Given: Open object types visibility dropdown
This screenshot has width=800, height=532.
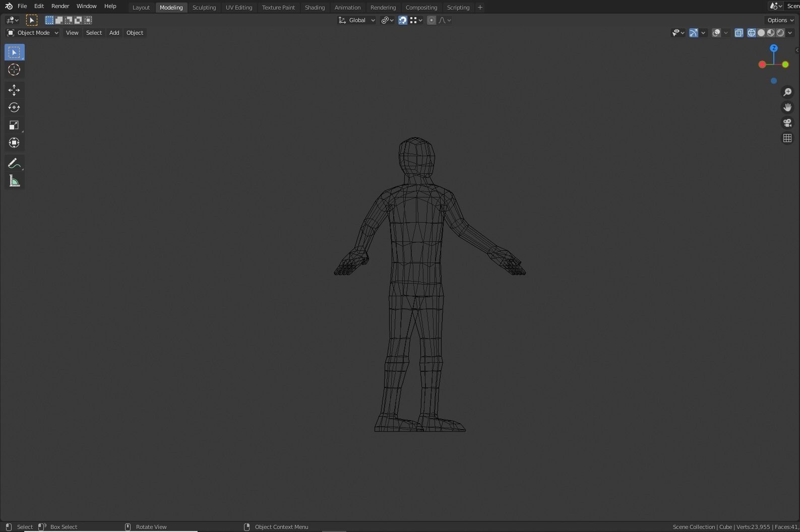Looking at the screenshot, I should [x=679, y=33].
